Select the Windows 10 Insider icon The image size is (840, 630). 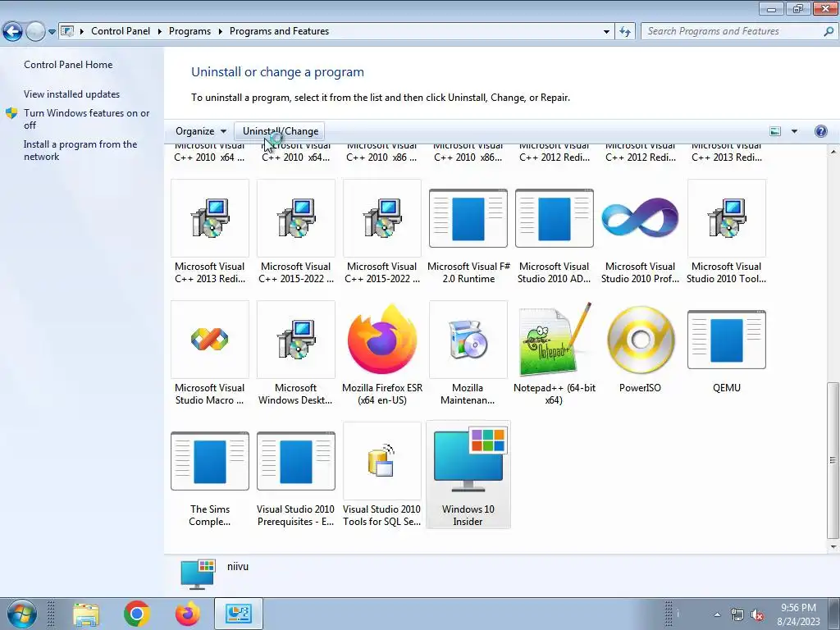click(x=468, y=460)
